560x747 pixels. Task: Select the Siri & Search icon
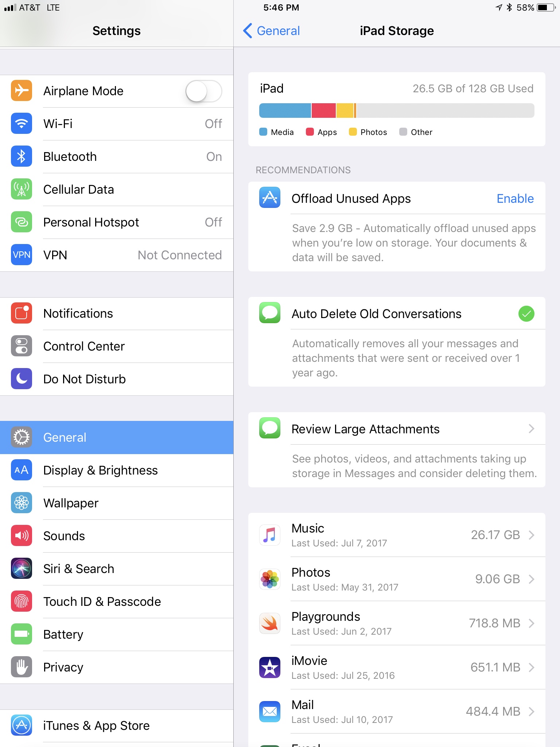[x=22, y=569]
